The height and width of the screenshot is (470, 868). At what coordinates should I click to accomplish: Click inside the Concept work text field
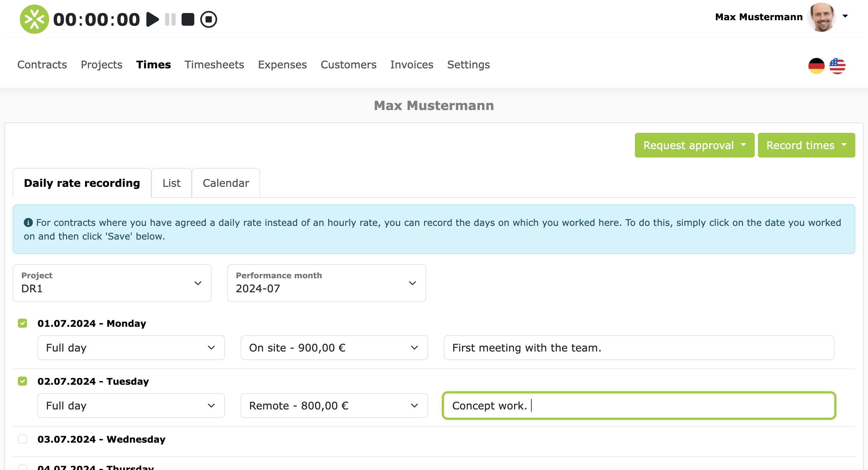pos(638,405)
